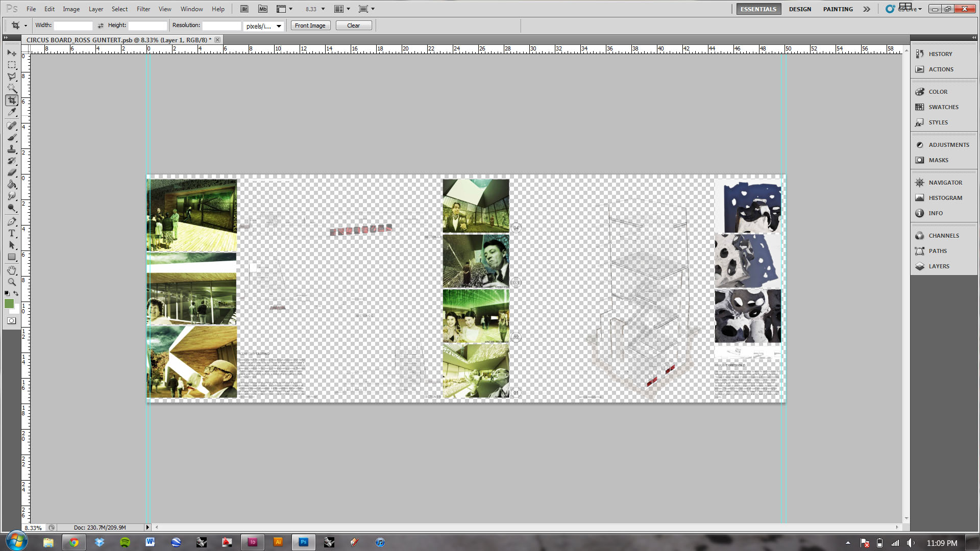Viewport: 980px width, 551px height.
Task: Select the Zoom tool in toolbox
Action: [12, 282]
